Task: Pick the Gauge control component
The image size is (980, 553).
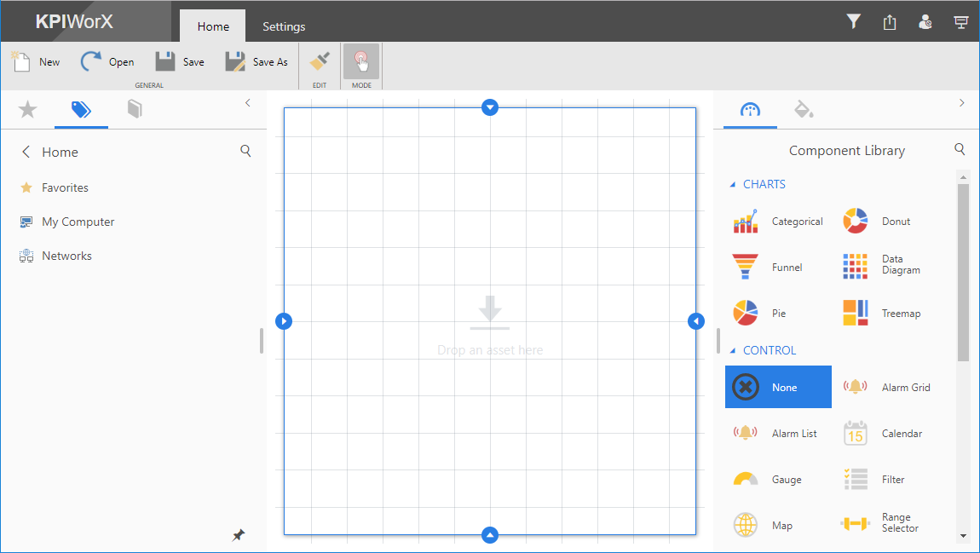Action: click(x=768, y=480)
